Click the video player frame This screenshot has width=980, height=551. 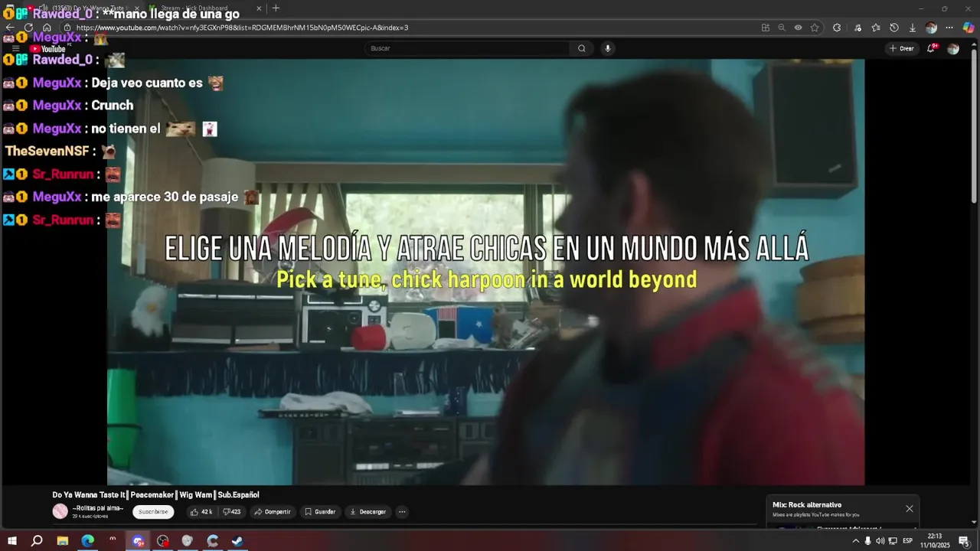[485, 272]
